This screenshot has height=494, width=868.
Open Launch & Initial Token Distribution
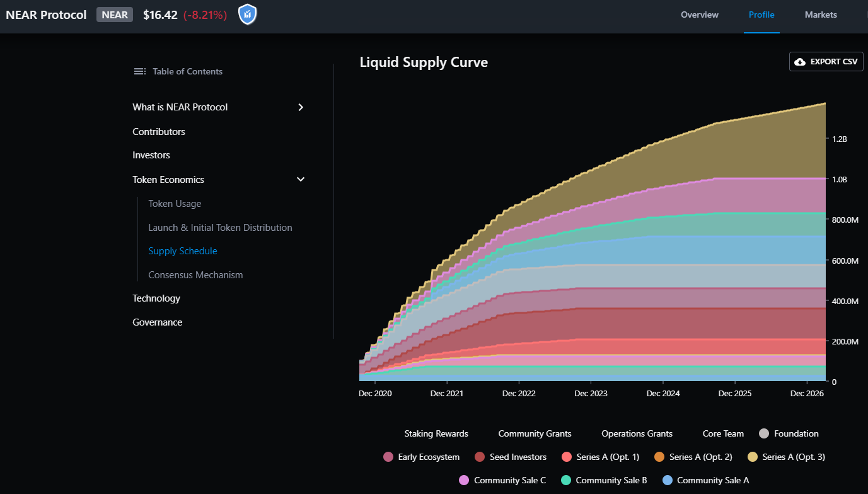point(220,228)
